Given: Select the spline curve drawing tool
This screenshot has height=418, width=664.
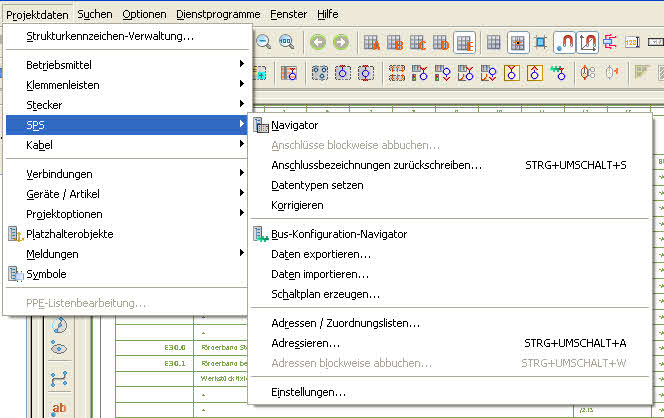Looking at the screenshot, I should (59, 379).
